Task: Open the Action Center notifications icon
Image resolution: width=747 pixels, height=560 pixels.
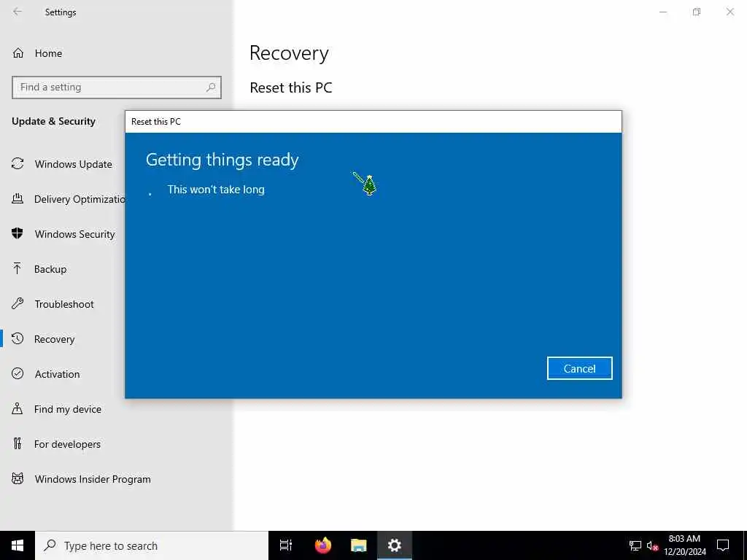Action: pos(723,545)
